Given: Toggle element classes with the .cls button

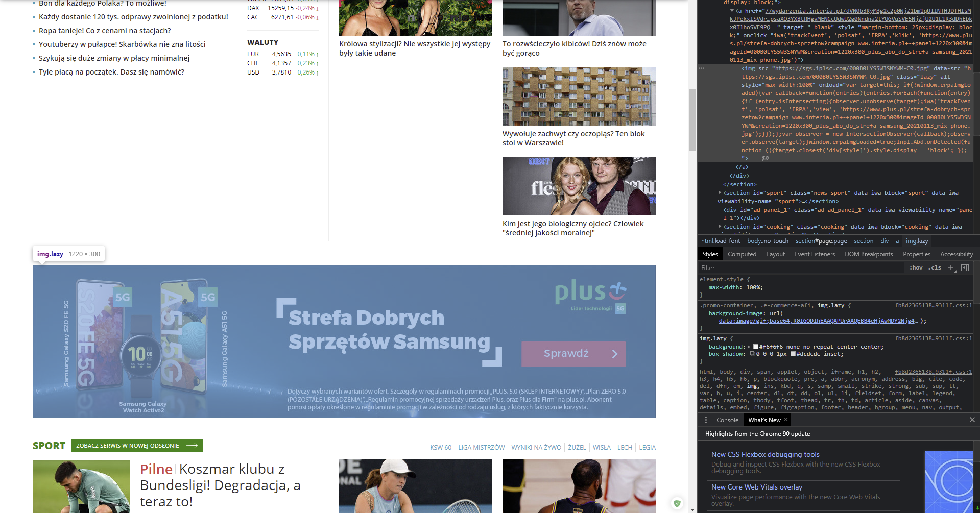Looking at the screenshot, I should pos(935,267).
